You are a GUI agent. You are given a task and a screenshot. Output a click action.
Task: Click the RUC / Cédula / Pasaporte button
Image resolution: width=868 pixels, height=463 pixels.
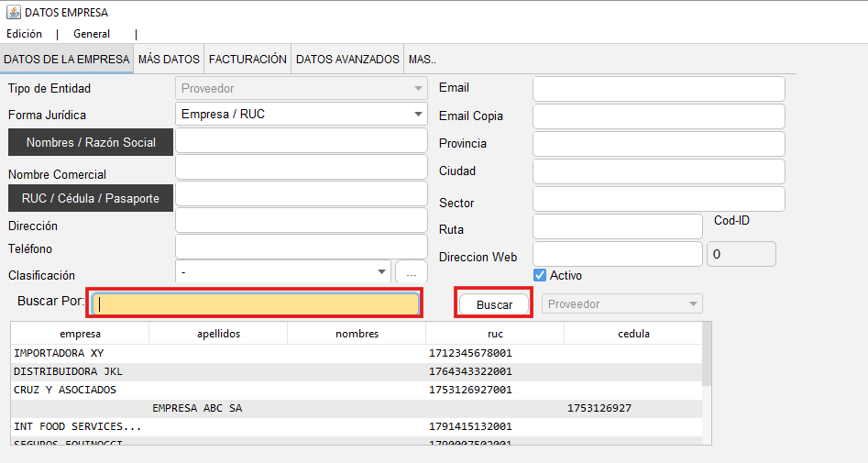click(x=91, y=198)
